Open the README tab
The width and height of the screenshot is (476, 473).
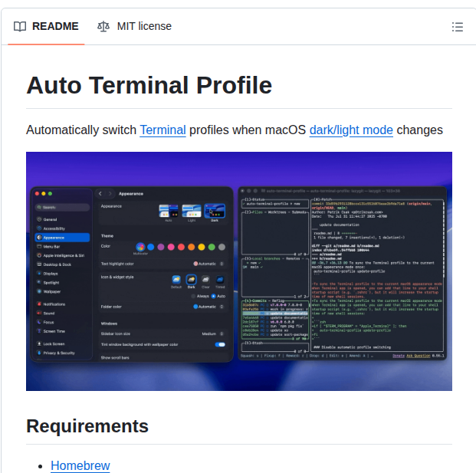coord(46,26)
